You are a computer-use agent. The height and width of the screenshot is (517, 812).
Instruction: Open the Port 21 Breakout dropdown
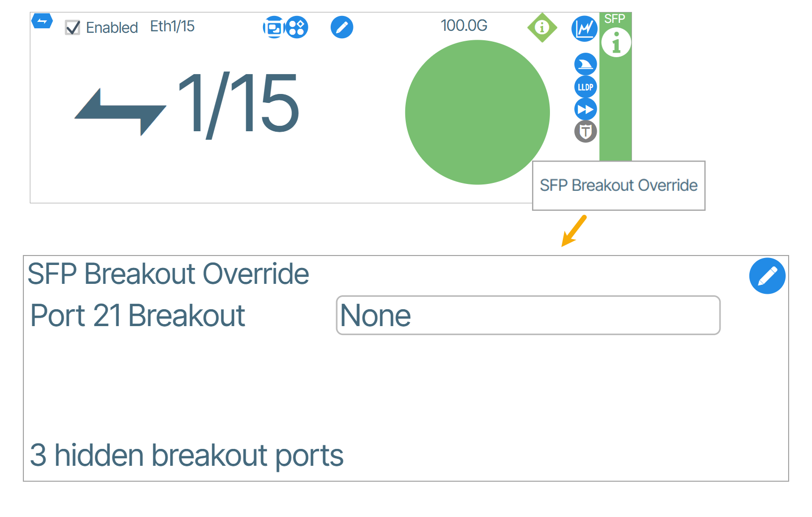(x=528, y=315)
